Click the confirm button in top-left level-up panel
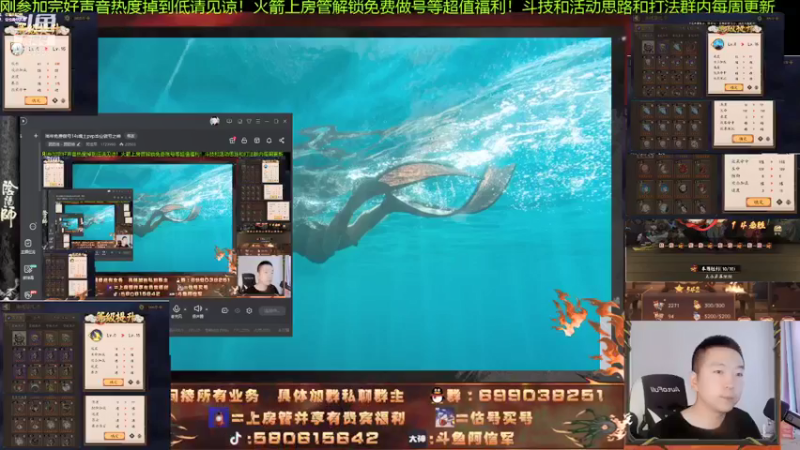 [36, 101]
